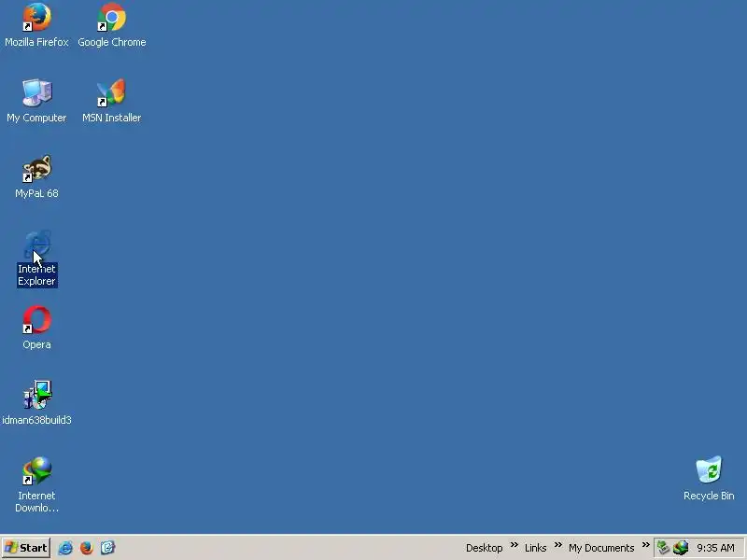The width and height of the screenshot is (747, 560).
Task: Click the Links toolbar label
Action: pyautogui.click(x=535, y=548)
